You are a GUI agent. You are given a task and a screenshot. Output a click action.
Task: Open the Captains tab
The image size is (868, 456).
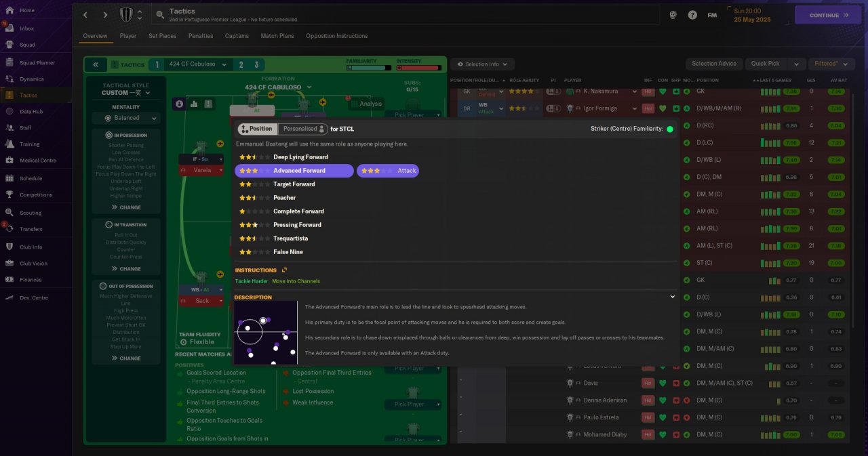pyautogui.click(x=237, y=36)
